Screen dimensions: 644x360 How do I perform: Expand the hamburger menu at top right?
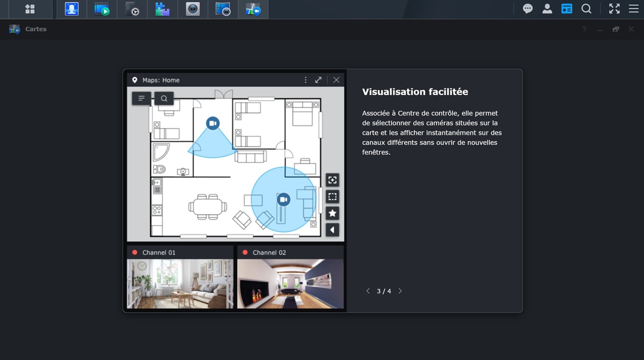pyautogui.click(x=633, y=9)
